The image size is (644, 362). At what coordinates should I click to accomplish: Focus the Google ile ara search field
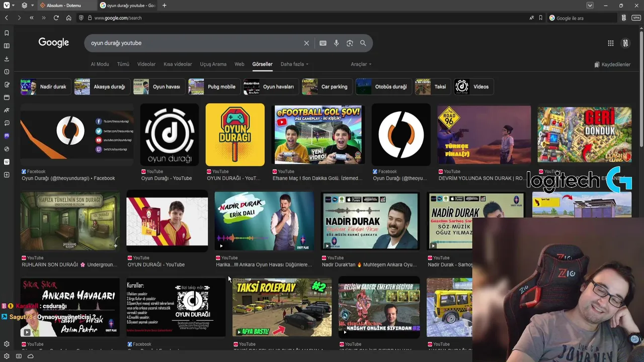click(582, 18)
